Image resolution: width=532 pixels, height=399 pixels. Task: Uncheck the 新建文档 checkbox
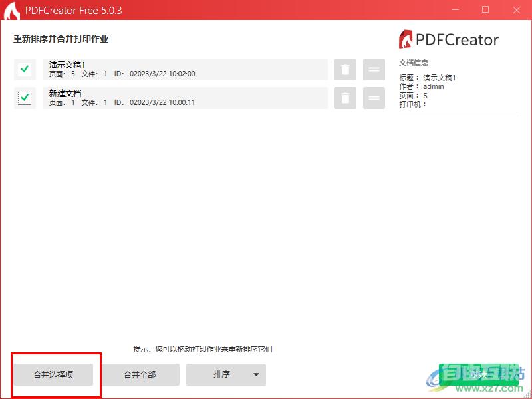click(x=25, y=98)
